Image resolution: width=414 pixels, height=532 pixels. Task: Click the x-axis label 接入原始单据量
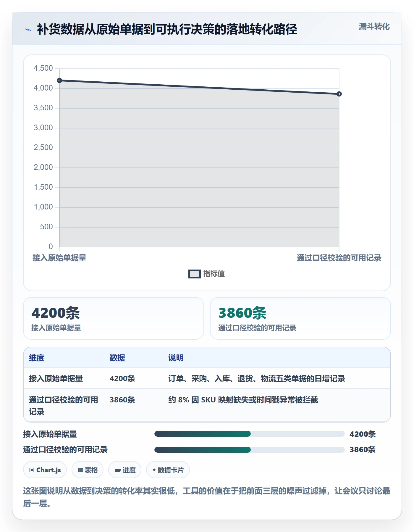click(x=59, y=258)
